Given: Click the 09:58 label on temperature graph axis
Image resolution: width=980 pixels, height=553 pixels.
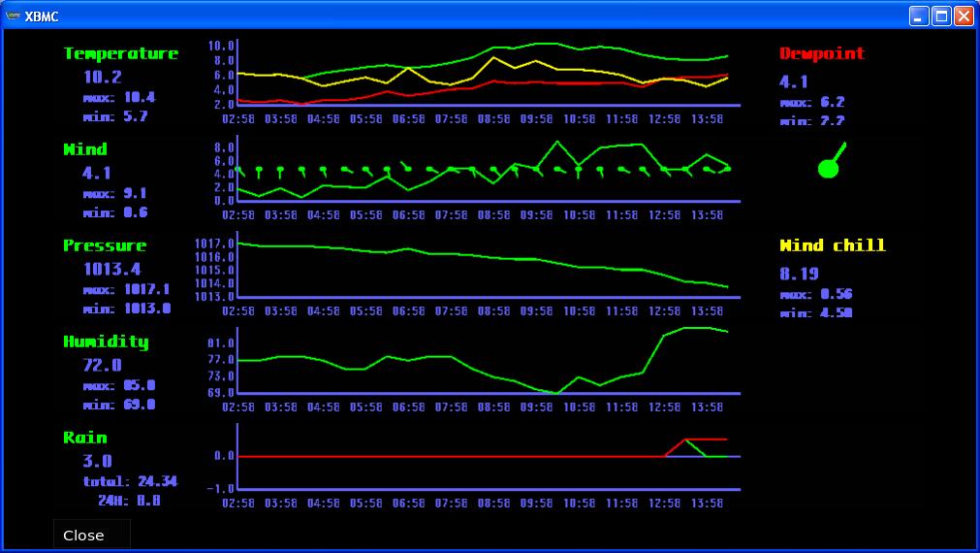Looking at the screenshot, I should coord(537,119).
